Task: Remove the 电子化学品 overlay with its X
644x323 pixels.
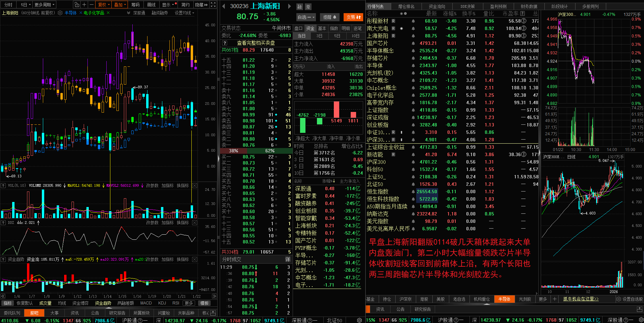Action: pos(108,13)
